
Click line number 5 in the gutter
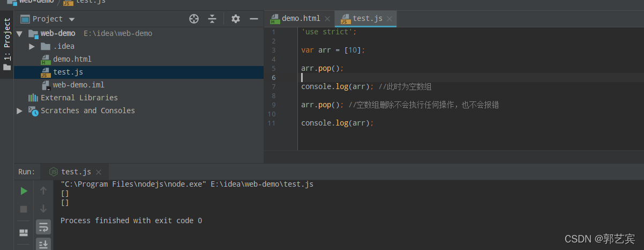tap(273, 68)
